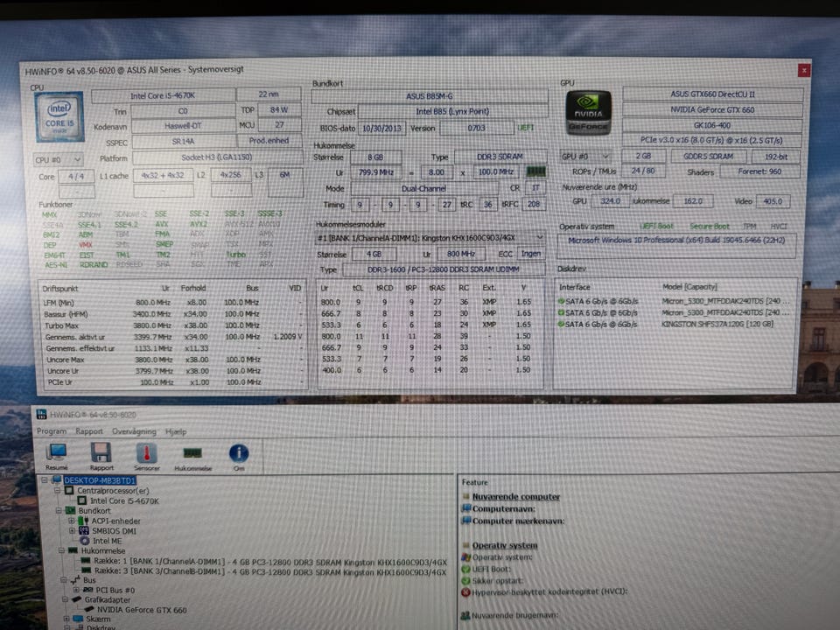Viewport: 840px width, 630px height.
Task: Click the Operativ system Windows icon
Action: [465, 557]
